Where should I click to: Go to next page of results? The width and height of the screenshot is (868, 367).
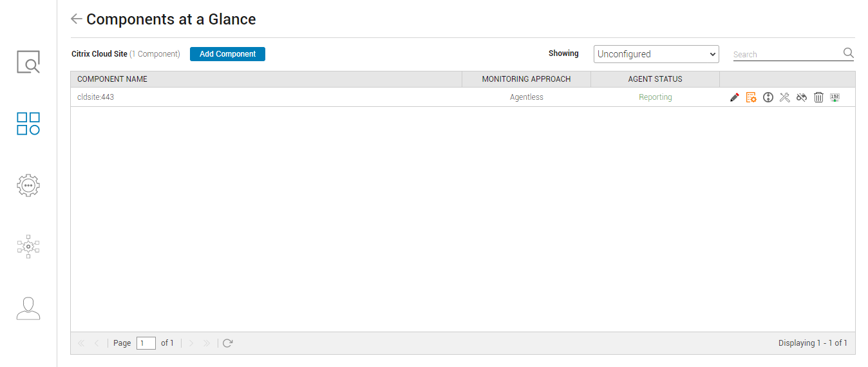(x=191, y=343)
